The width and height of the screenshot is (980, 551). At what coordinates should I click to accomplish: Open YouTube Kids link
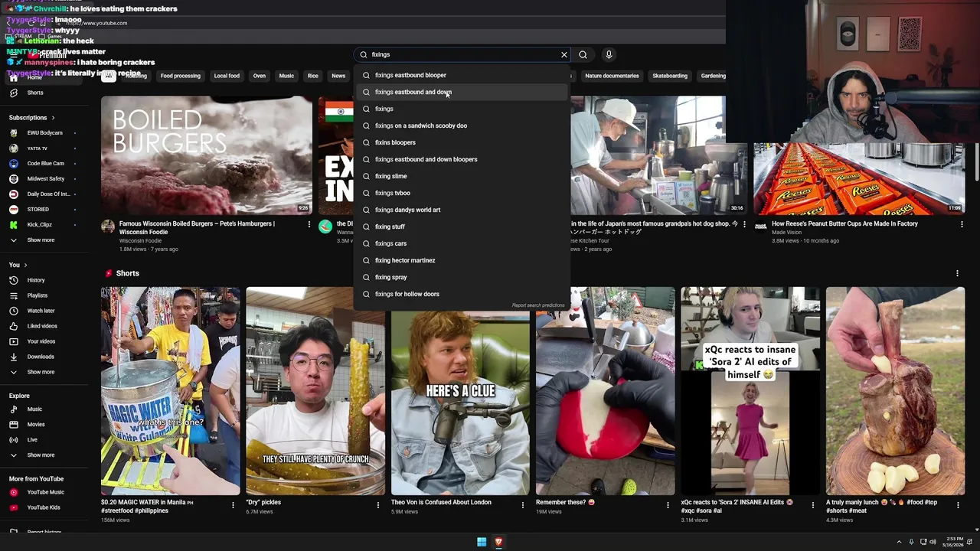pyautogui.click(x=44, y=507)
